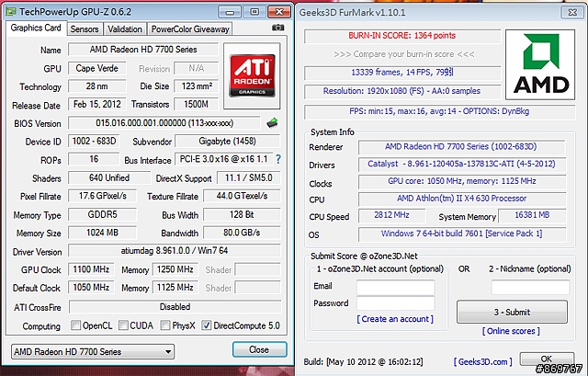This screenshot has height=376, width=588.
Task: Click the Resolution: 1920x1080 (FS) text in FurMark
Action: pyautogui.click(x=401, y=91)
